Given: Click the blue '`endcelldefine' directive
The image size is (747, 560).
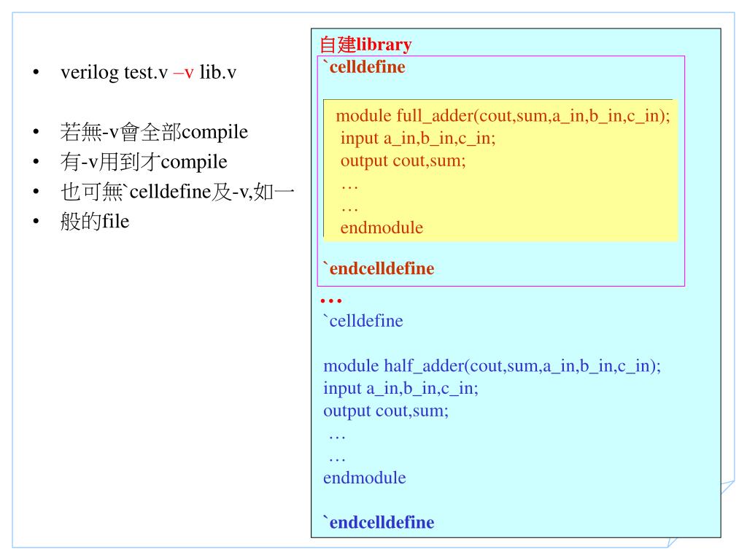Looking at the screenshot, I should coord(379,522).
